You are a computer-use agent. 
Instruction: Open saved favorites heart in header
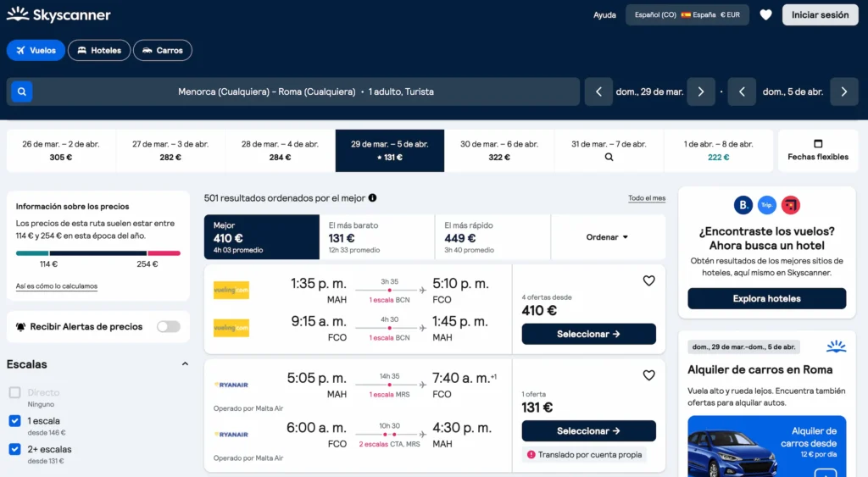tap(765, 15)
